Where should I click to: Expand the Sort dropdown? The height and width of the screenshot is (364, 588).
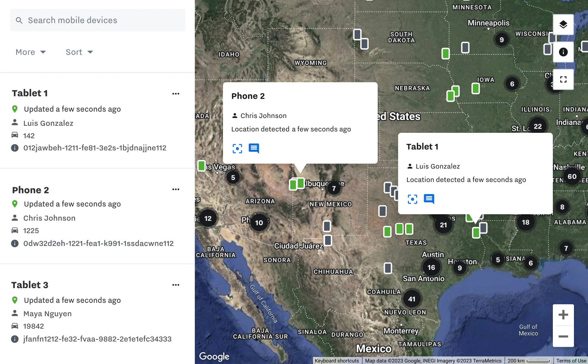(79, 52)
